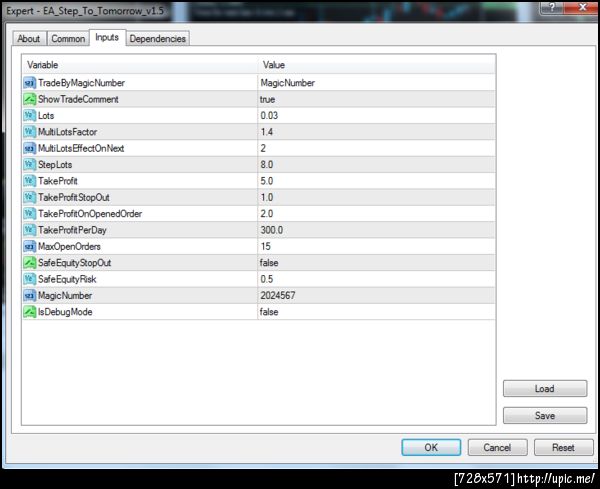
Task: Click the SafeEquityStopOut boolean icon
Action: 29,263
